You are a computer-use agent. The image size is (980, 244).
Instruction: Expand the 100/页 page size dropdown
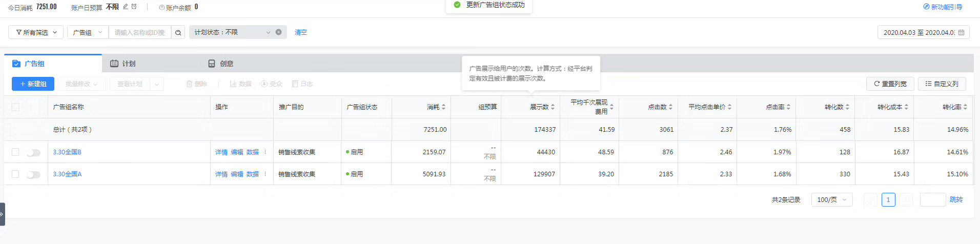[831, 199]
